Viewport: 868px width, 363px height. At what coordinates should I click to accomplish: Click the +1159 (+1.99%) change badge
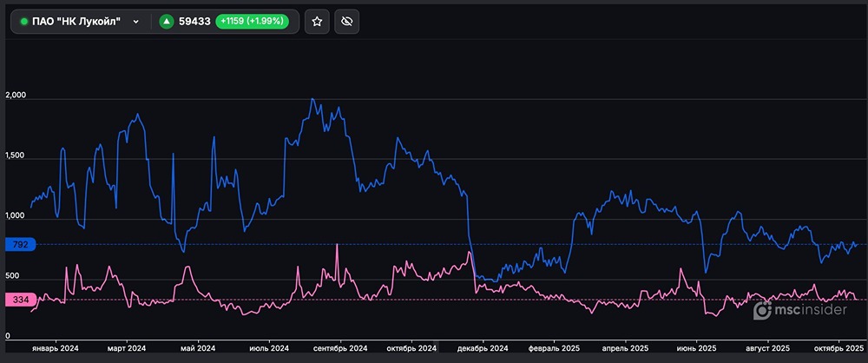(253, 22)
